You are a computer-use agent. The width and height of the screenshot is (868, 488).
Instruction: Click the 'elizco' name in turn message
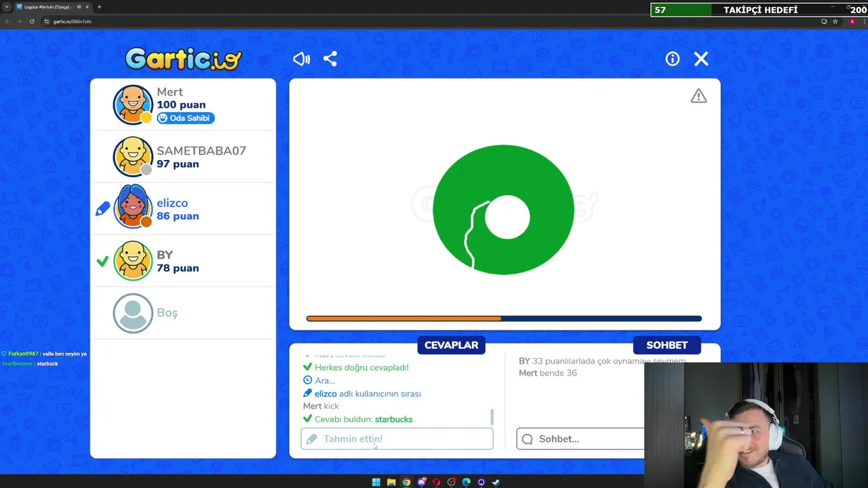coord(325,393)
